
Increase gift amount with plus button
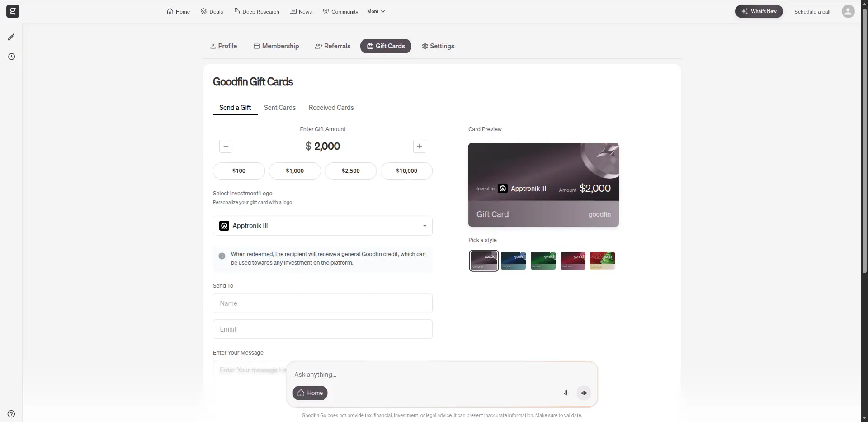(420, 146)
